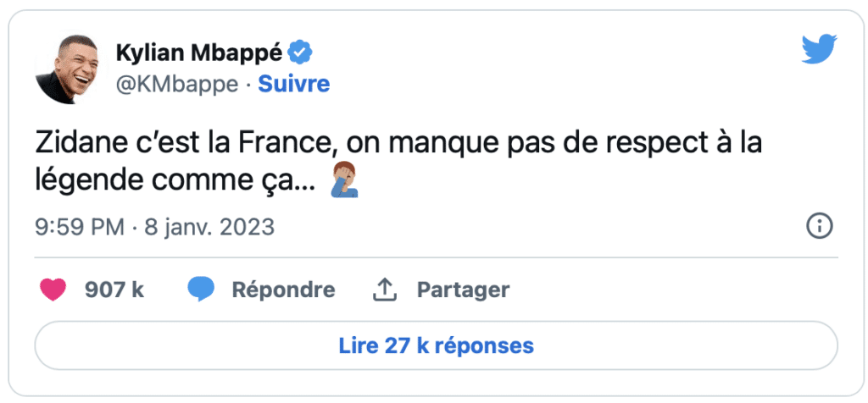Image resolution: width=868 pixels, height=403 pixels.
Task: Open Kylian Mbappé's profile photo
Action: 67,70
